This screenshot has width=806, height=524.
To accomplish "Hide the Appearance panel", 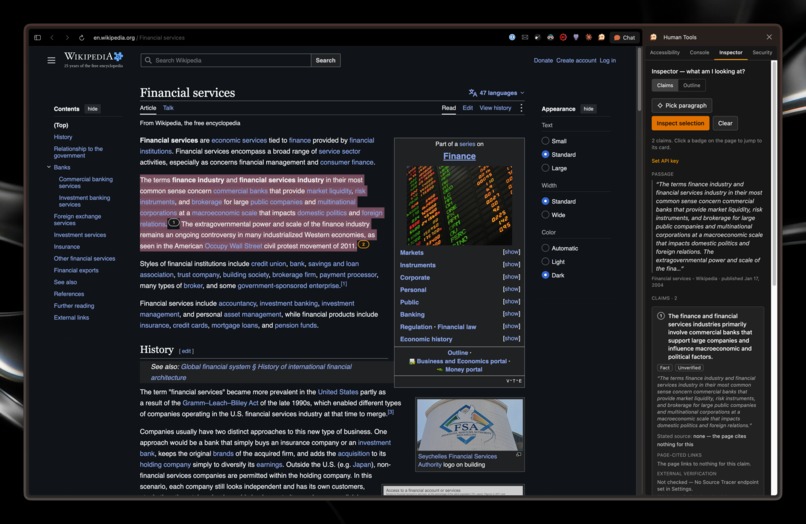I will point(589,109).
